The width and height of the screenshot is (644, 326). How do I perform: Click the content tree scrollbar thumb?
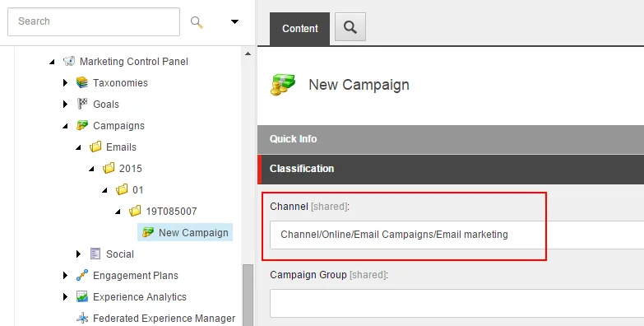[248, 295]
